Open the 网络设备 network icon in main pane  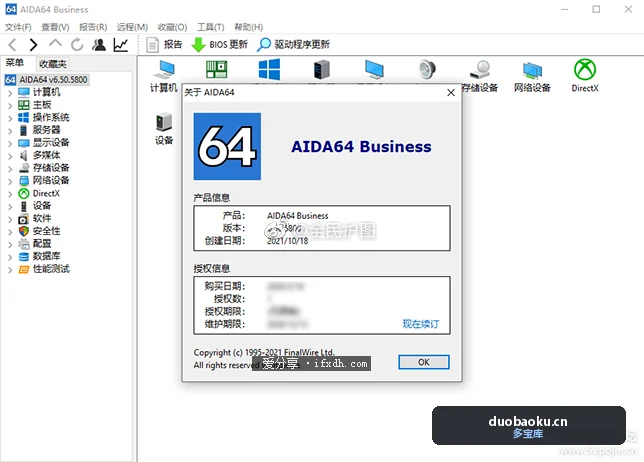click(x=532, y=76)
